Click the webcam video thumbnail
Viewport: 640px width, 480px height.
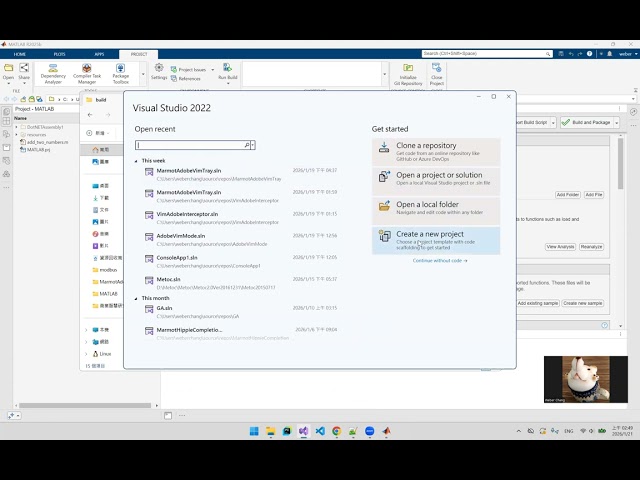[586, 379]
